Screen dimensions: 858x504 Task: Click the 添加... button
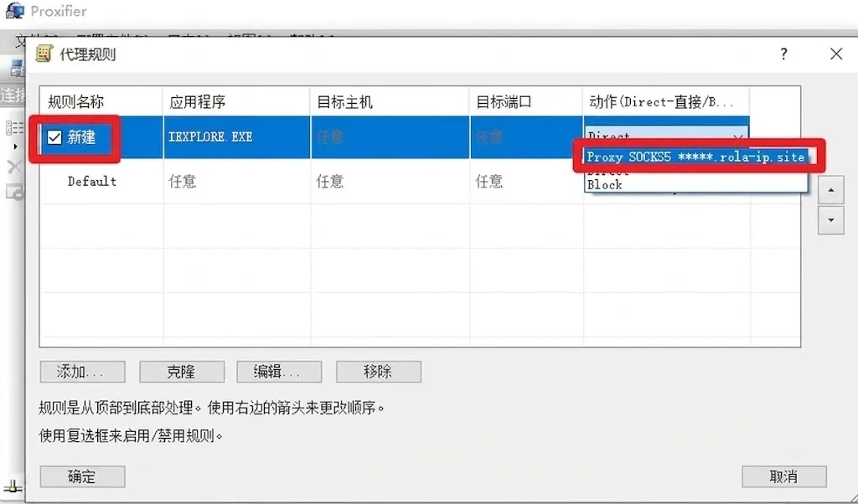(x=82, y=372)
